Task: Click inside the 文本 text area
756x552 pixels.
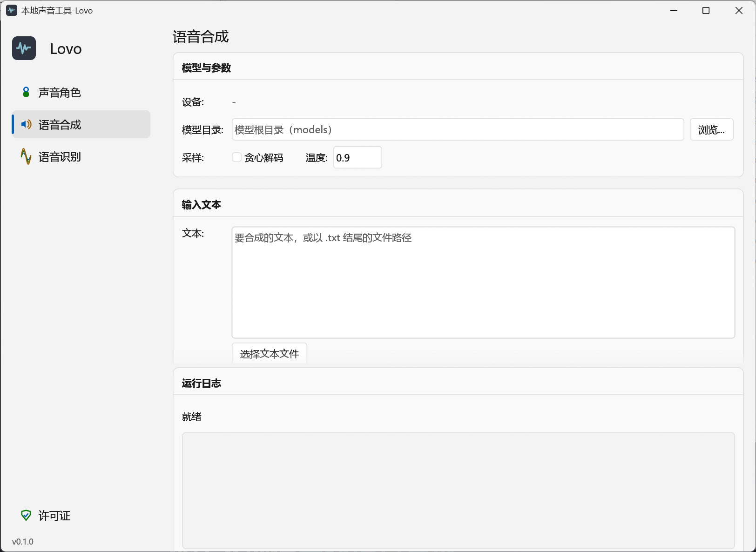Action: pos(483,283)
